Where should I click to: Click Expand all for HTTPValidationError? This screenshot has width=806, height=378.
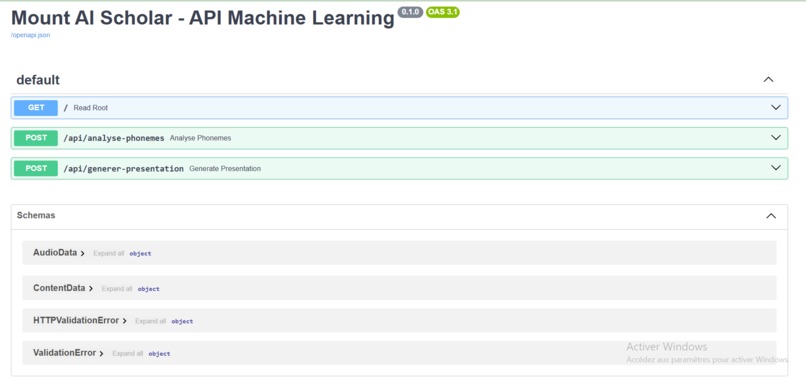click(x=151, y=321)
